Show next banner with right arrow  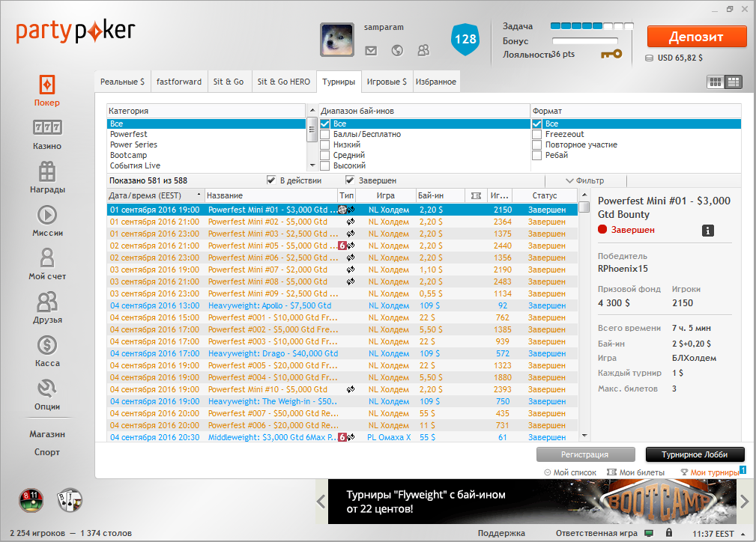[x=745, y=502]
